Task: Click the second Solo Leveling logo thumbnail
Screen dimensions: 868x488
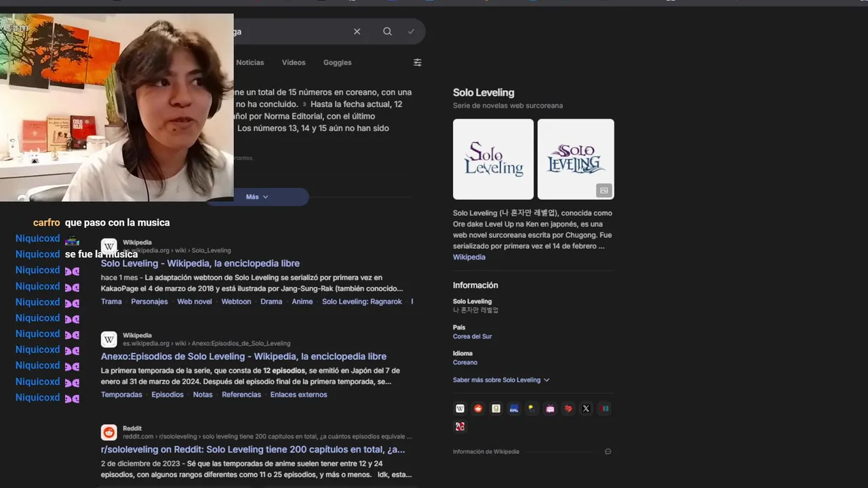Action: pos(576,159)
